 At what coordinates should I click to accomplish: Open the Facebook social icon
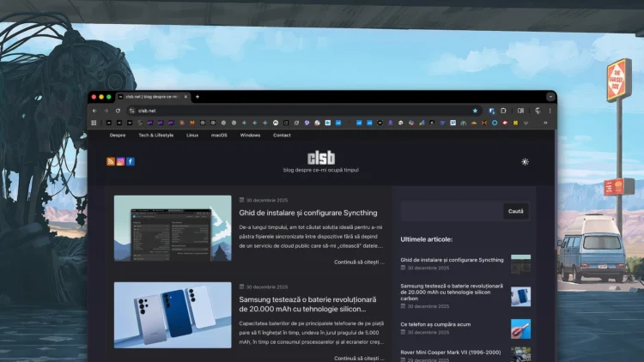131,161
